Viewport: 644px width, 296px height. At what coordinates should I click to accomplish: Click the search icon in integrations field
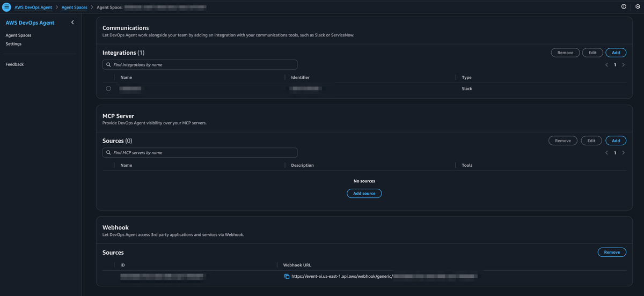click(x=109, y=64)
